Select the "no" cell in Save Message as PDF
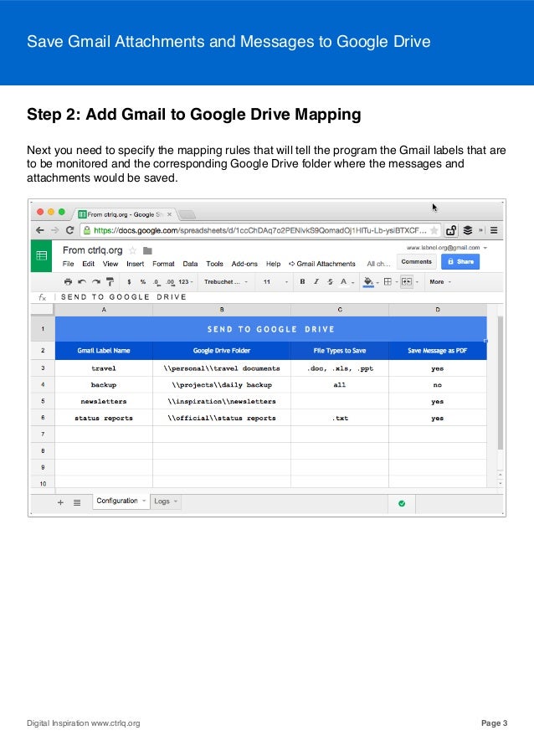Viewport: 534px width, 756px height. click(x=438, y=385)
